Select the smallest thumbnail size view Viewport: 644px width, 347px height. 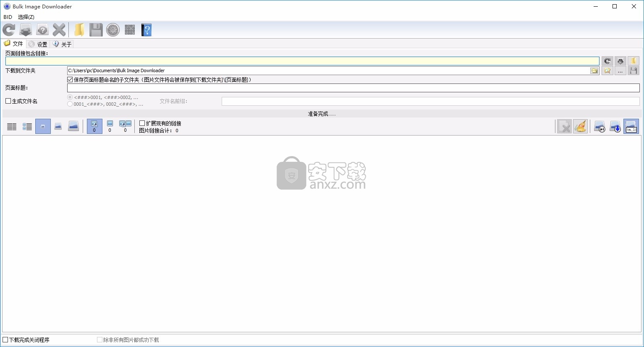(x=43, y=126)
